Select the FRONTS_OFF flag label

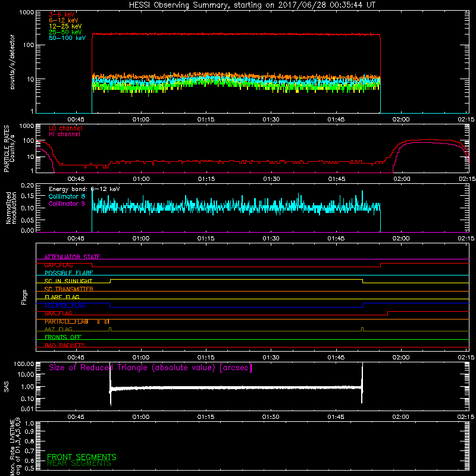tap(63, 337)
